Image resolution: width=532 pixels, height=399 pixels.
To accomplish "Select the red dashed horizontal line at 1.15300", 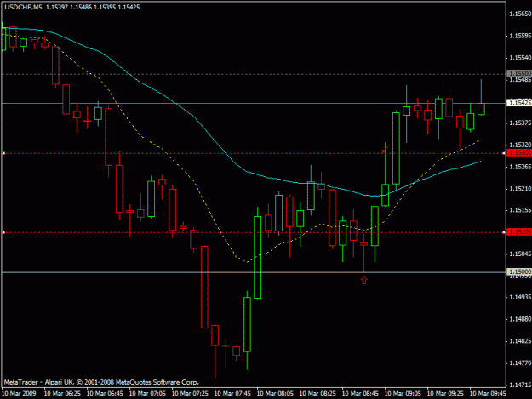I will tap(254, 154).
